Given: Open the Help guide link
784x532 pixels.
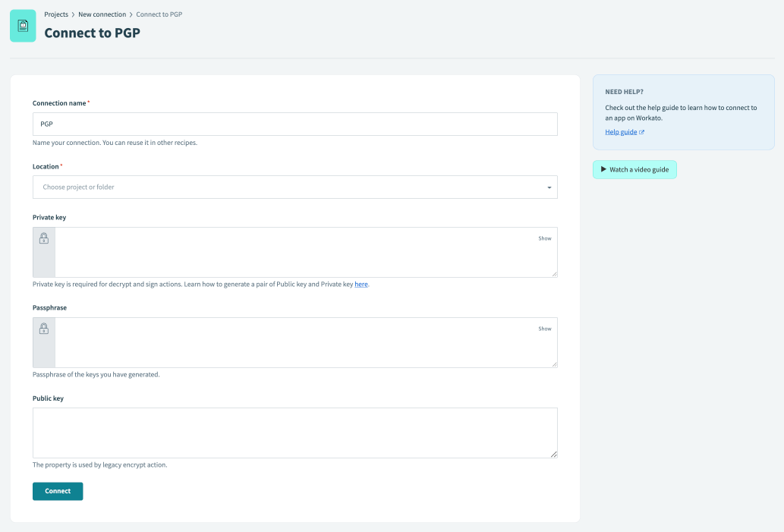Looking at the screenshot, I should tap(621, 132).
